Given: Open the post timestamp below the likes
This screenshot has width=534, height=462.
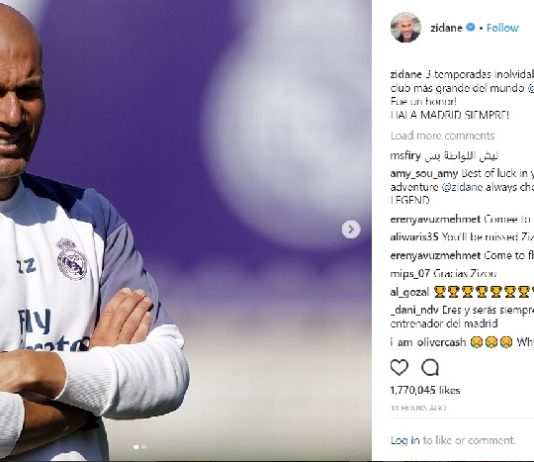Looking at the screenshot, I should click(x=418, y=408).
